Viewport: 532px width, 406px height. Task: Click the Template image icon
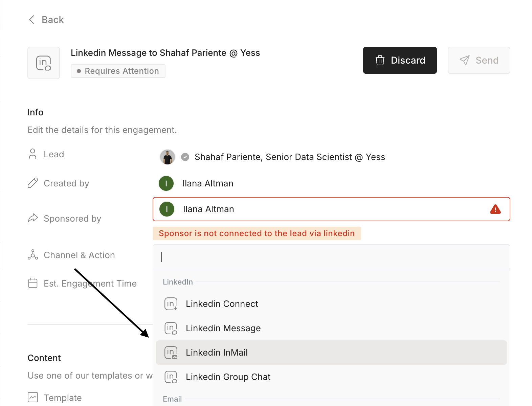(33, 397)
